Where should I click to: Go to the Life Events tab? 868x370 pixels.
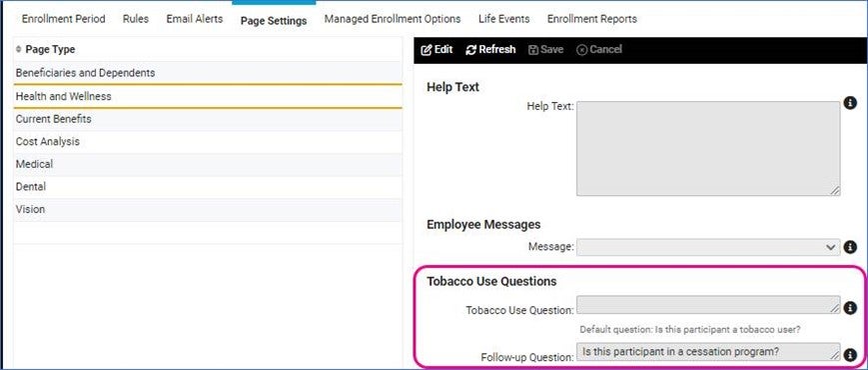[503, 19]
